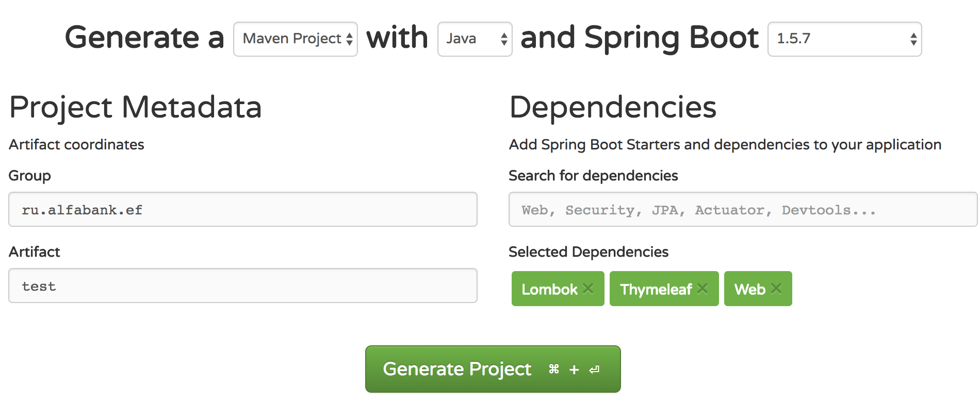The height and width of the screenshot is (402, 980).
Task: Focus the Group input field
Action: 243,209
